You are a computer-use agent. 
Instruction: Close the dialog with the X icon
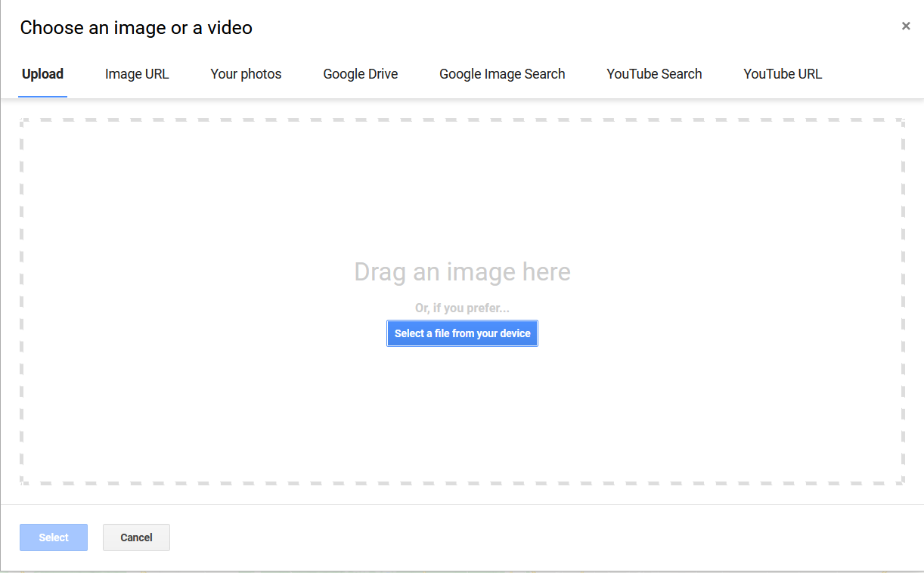pos(906,26)
